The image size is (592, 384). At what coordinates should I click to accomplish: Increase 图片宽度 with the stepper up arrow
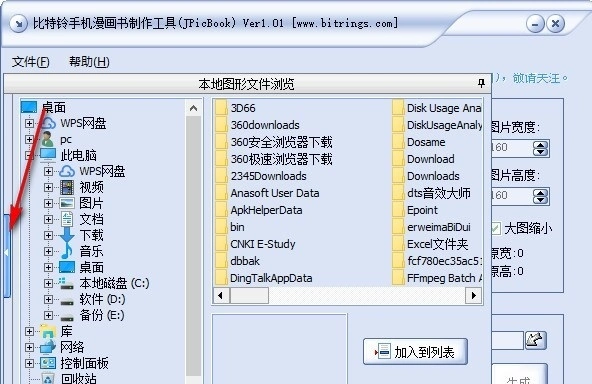click(x=541, y=145)
